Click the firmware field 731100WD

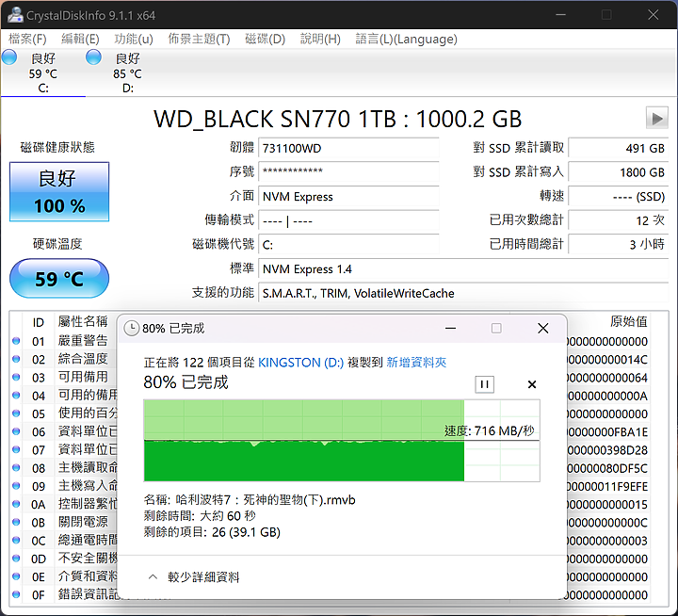(x=348, y=149)
